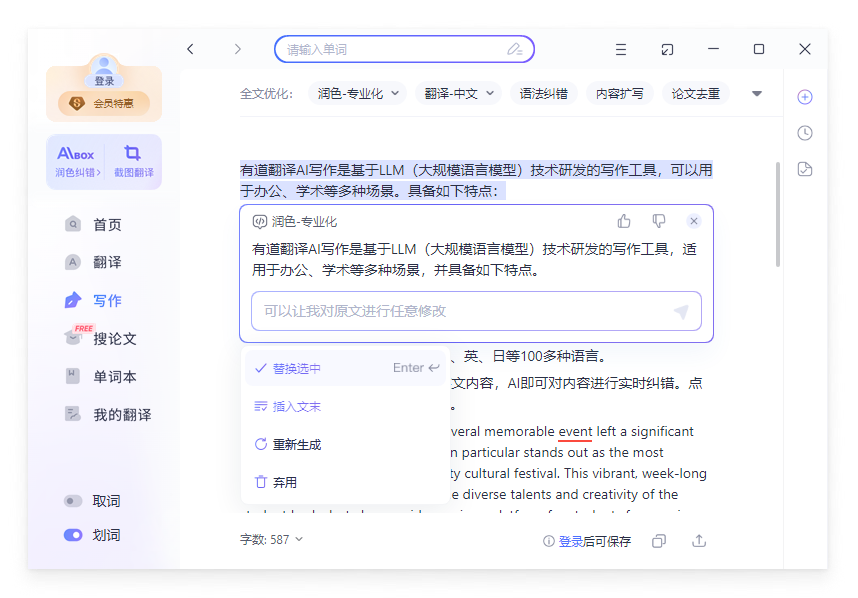Open history clock icon in right sidebar
This screenshot has width=858, height=598.
[805, 133]
